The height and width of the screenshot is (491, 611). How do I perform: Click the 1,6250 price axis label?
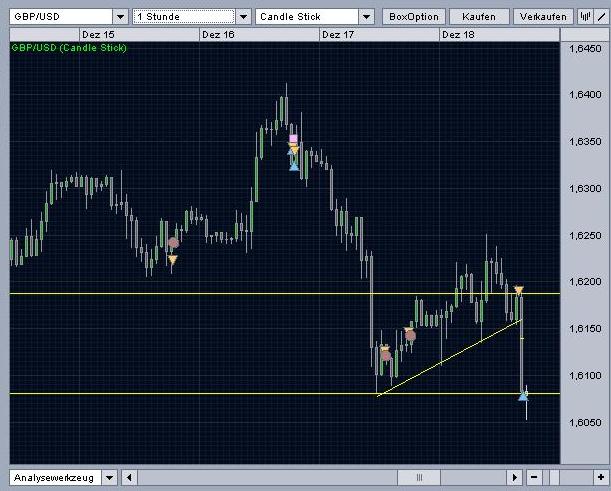pos(585,235)
